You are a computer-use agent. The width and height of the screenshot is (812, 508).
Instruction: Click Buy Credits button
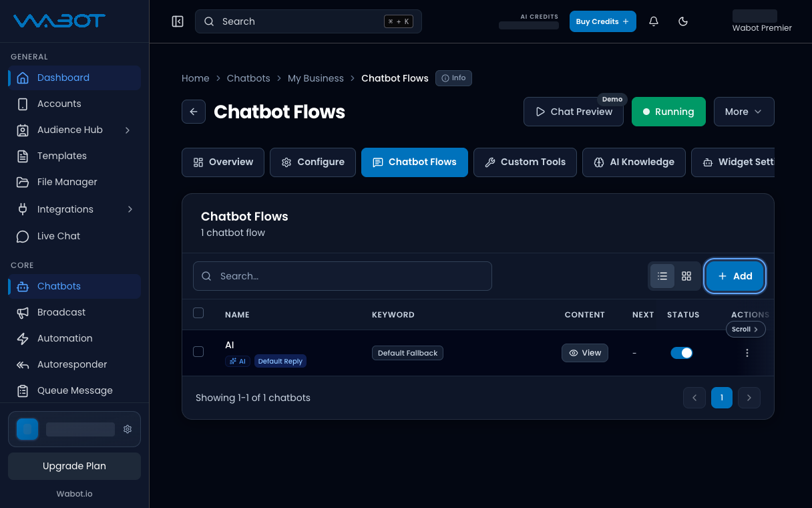[603, 21]
